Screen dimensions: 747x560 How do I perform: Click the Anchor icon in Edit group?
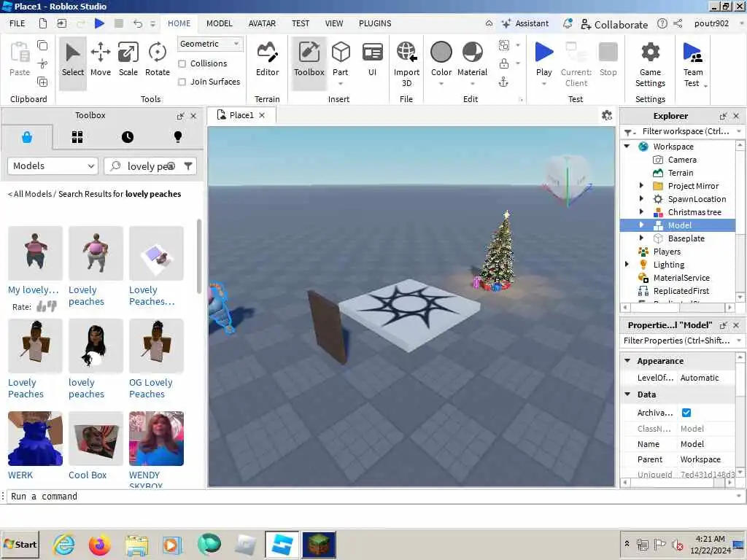click(x=503, y=82)
